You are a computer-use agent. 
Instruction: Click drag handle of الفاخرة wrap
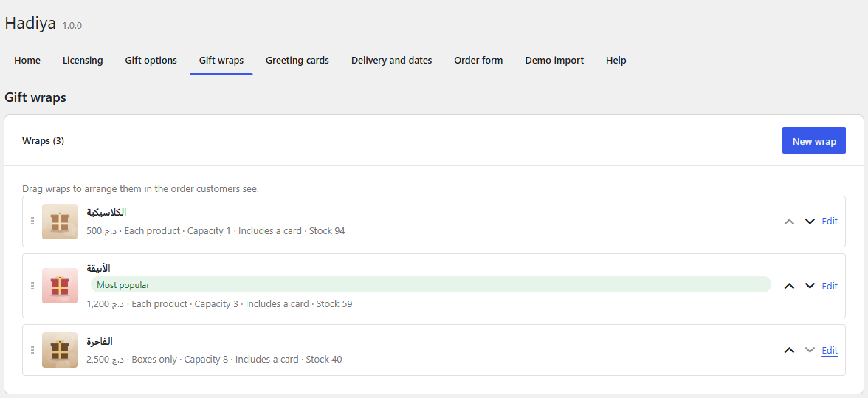click(x=32, y=350)
